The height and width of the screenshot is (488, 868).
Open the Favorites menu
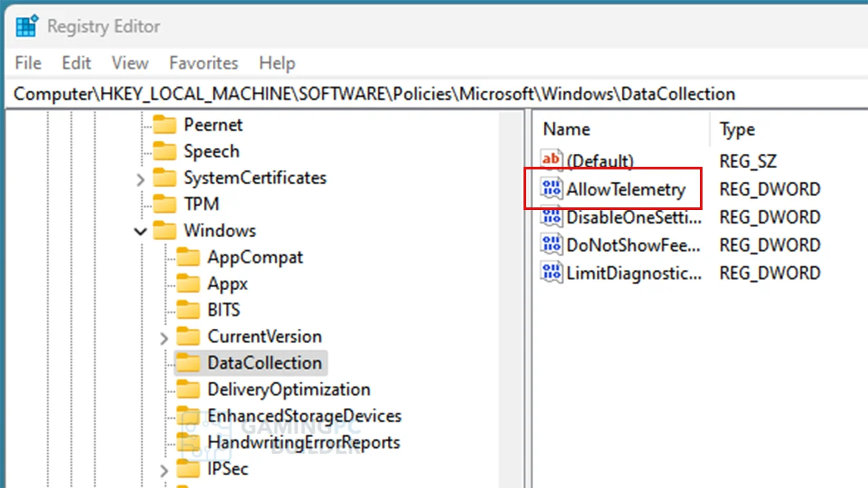203,63
